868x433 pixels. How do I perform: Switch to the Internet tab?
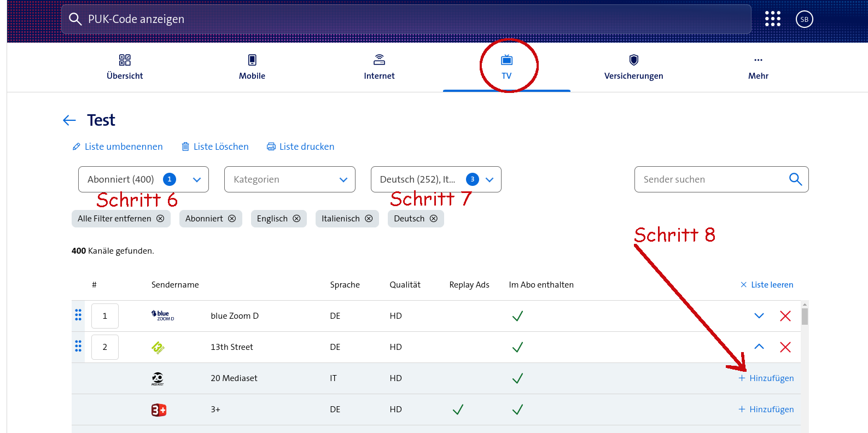(379, 67)
